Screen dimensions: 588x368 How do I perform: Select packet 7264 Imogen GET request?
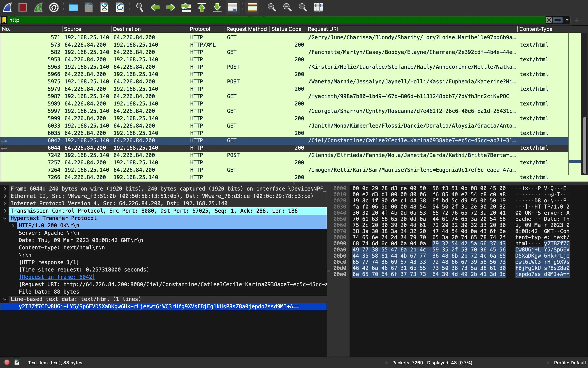pos(284,170)
